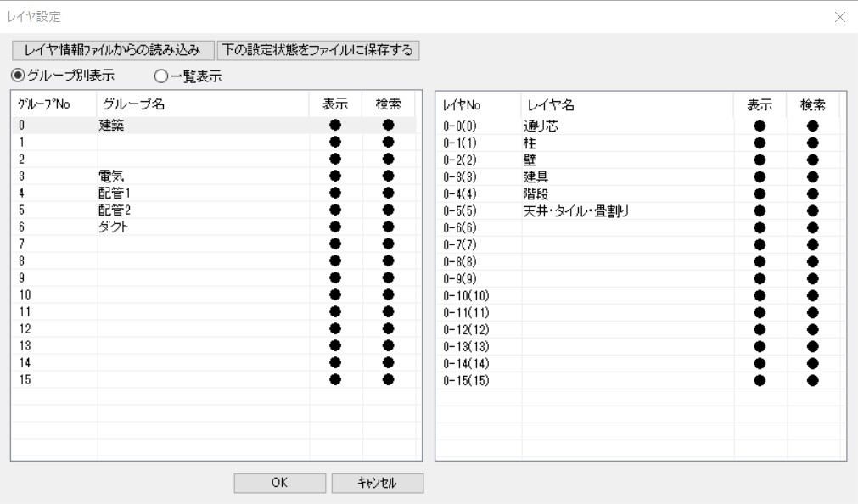858x504 pixels.
Task: Toggle 検索 dot for group 15
Action: [x=389, y=379]
